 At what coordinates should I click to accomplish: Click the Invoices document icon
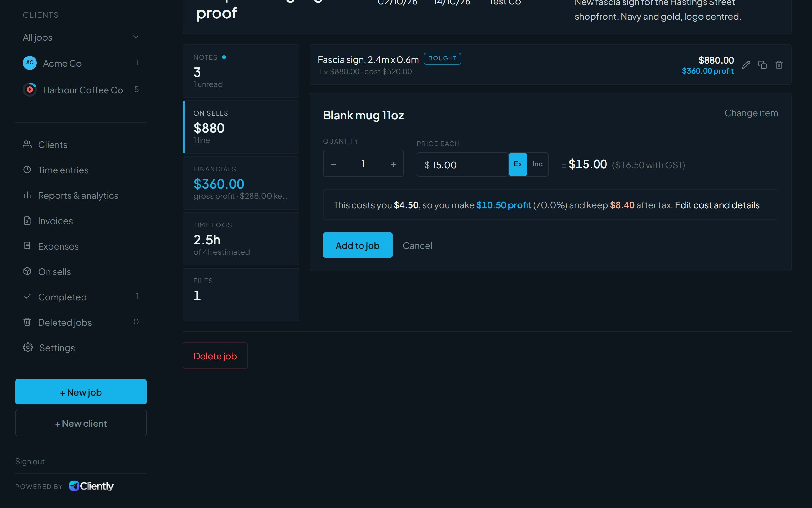pyautogui.click(x=27, y=221)
